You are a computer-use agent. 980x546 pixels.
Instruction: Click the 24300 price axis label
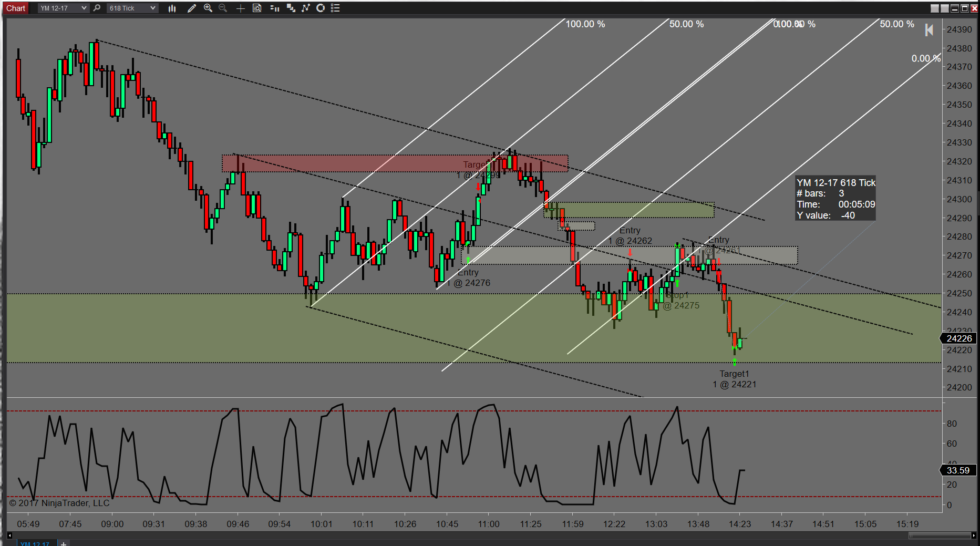tap(959, 199)
